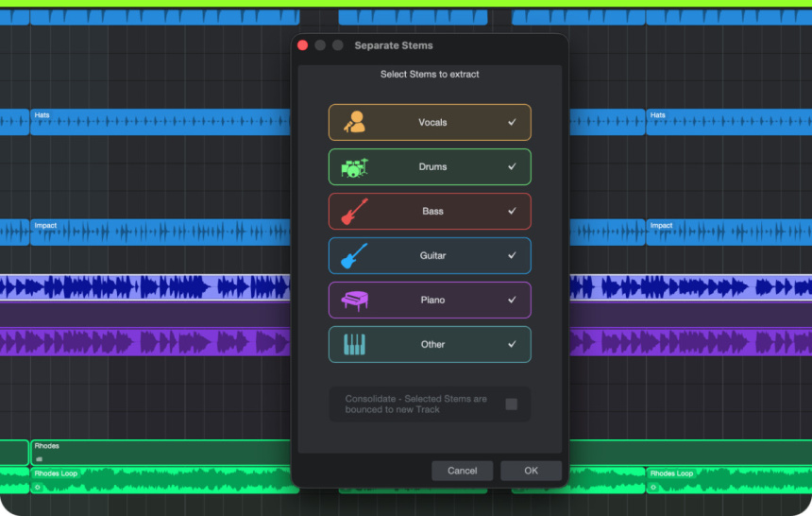The height and width of the screenshot is (516, 812).
Task: Click the blue Guitar icon
Action: click(x=355, y=256)
